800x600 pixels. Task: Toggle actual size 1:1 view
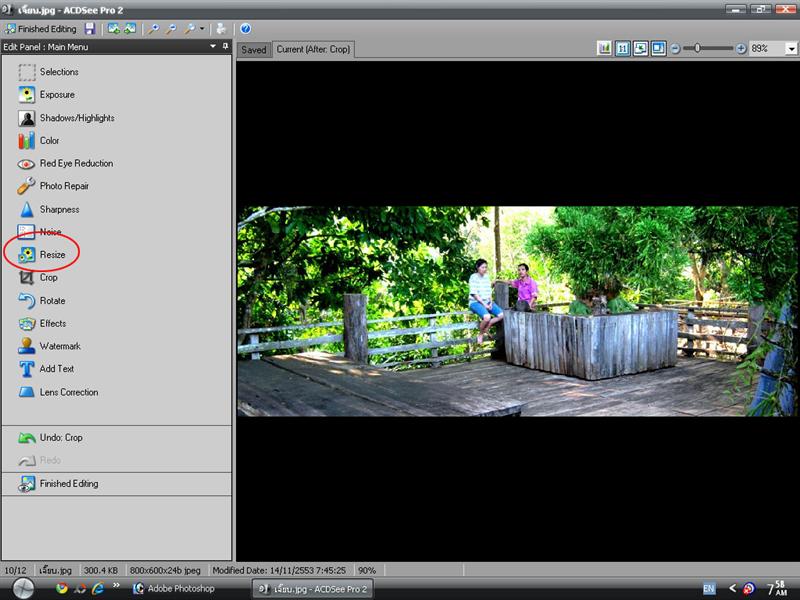pyautogui.click(x=623, y=48)
